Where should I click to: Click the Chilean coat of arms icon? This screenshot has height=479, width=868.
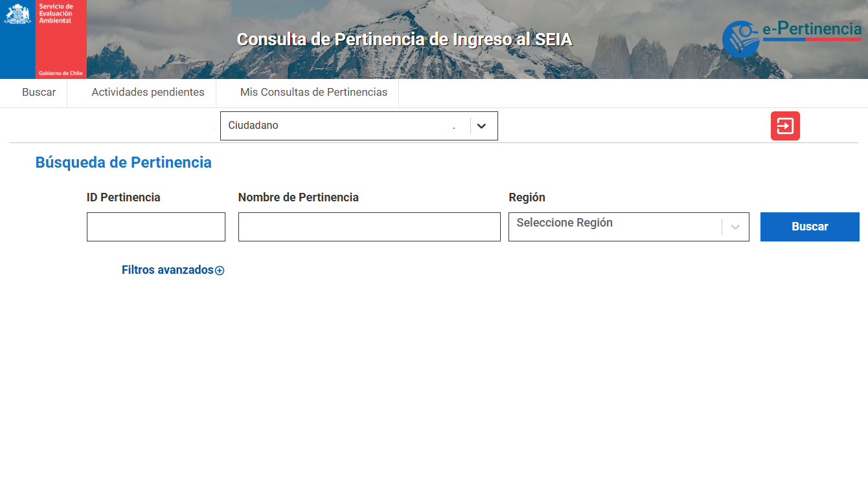click(x=17, y=13)
